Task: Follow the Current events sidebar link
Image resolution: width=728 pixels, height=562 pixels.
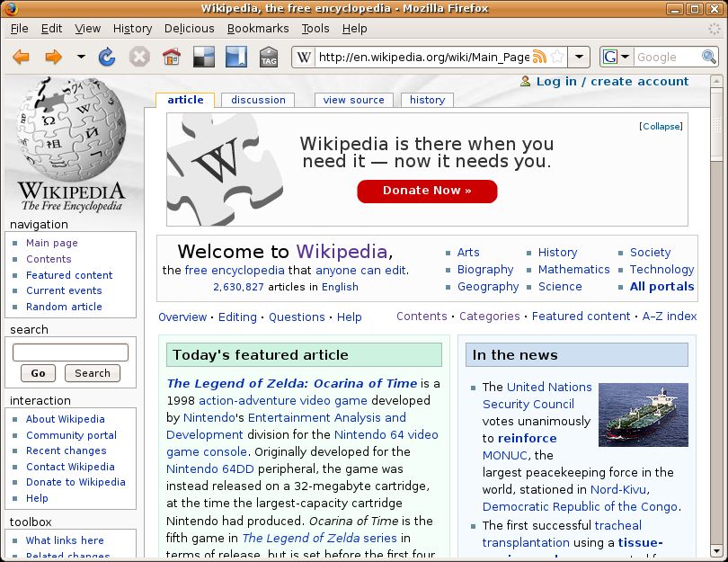Action: coord(64,290)
